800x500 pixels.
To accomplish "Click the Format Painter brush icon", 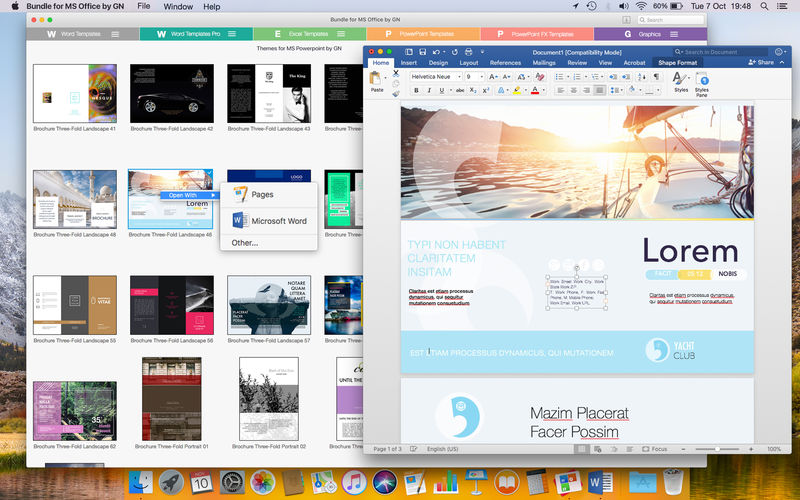I will [395, 93].
